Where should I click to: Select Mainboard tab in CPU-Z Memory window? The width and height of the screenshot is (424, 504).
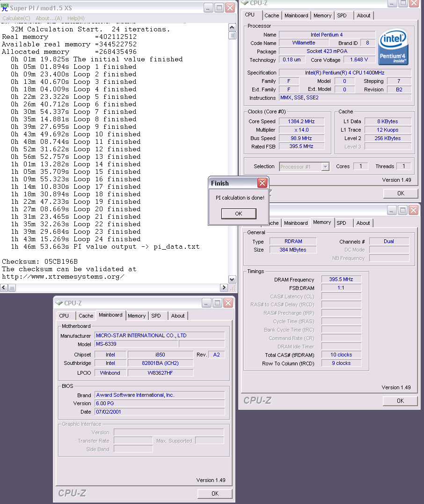[296, 223]
